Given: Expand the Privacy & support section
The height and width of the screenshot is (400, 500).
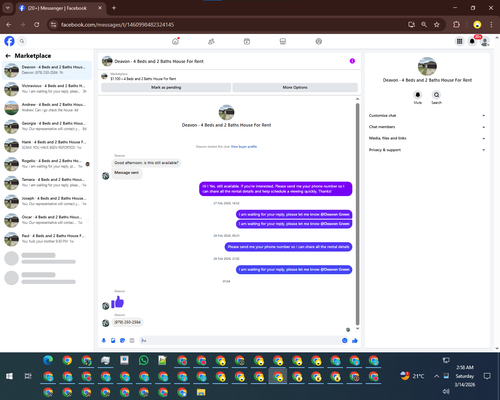Looking at the screenshot, I should (x=427, y=150).
